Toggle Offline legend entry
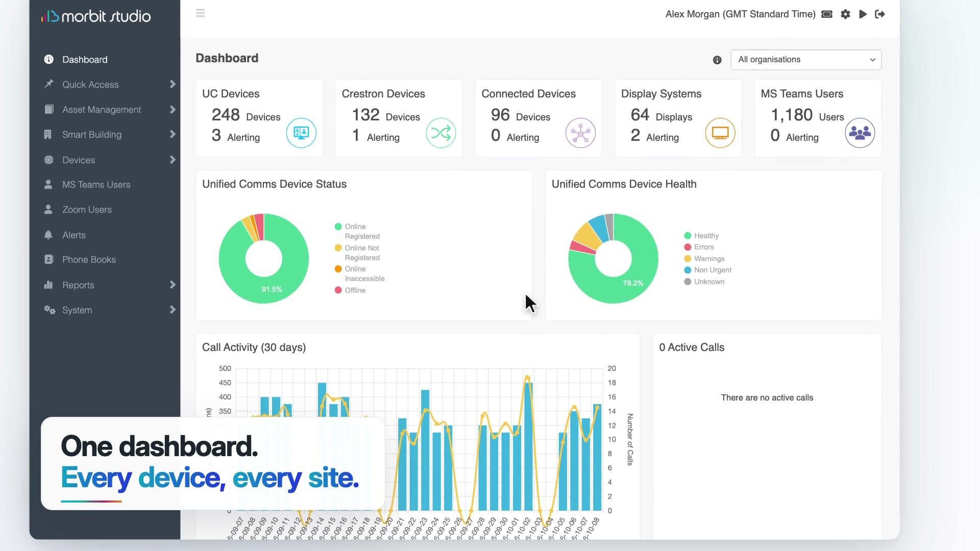 tap(350, 290)
